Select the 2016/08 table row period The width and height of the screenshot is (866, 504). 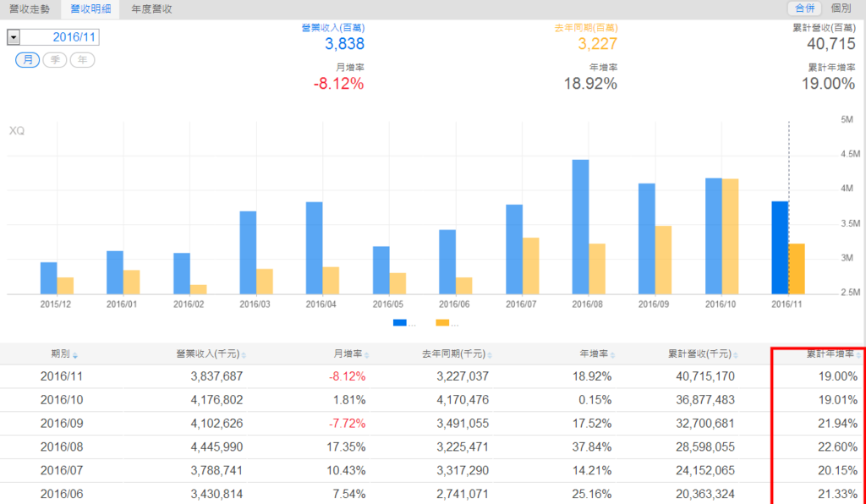(61, 446)
